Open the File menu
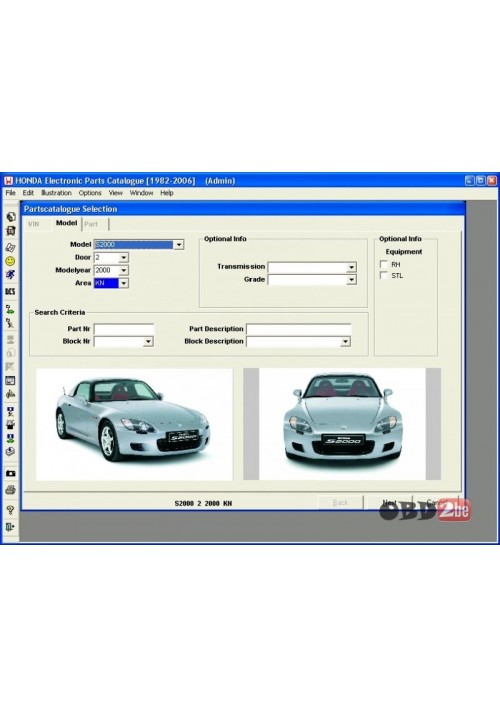This screenshot has height=717, width=500. tap(11, 193)
